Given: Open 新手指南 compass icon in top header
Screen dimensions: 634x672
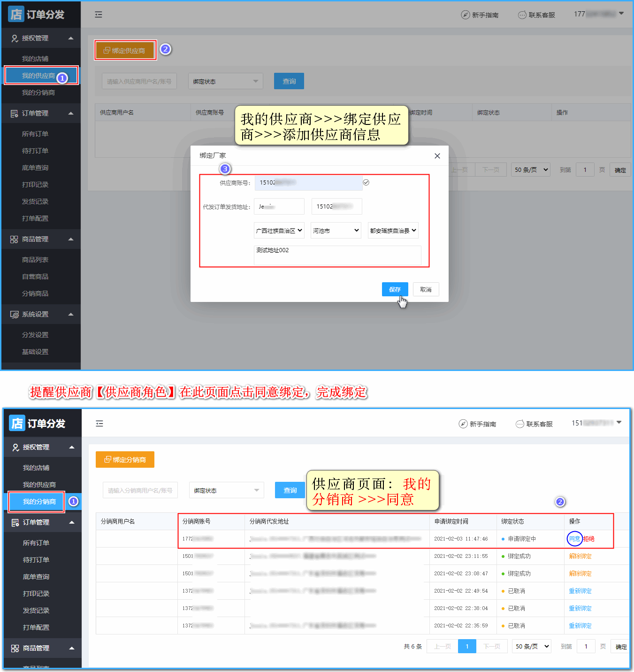Looking at the screenshot, I should 465,15.
